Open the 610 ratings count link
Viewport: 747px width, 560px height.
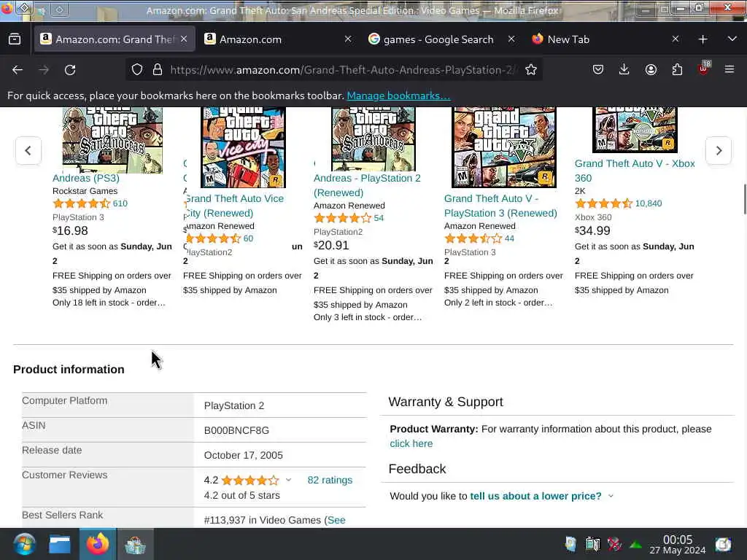click(120, 203)
